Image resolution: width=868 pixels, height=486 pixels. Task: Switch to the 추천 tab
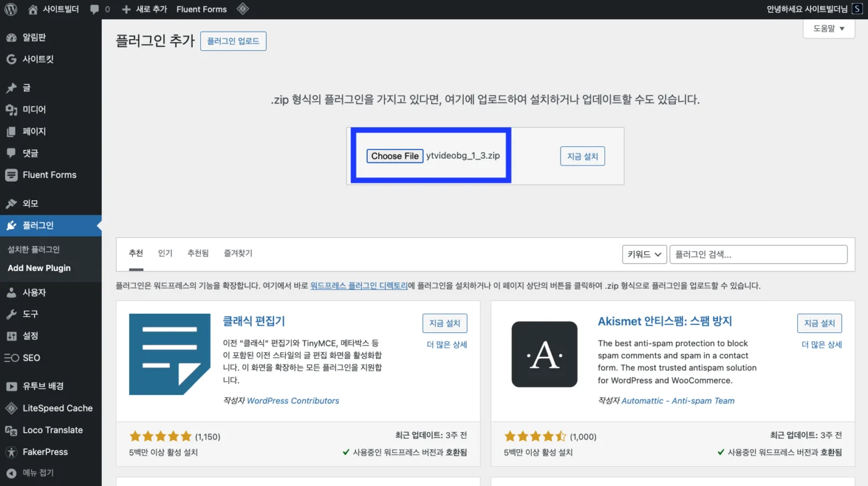click(136, 254)
